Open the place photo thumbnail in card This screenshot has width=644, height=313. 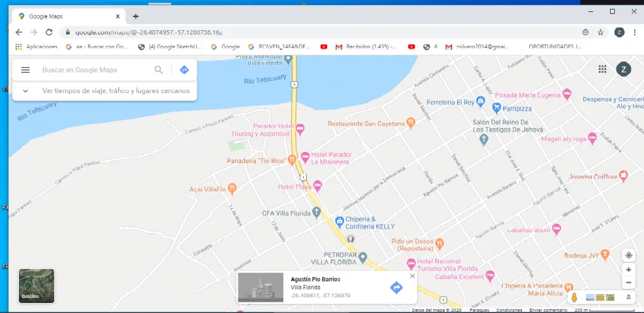click(x=260, y=288)
